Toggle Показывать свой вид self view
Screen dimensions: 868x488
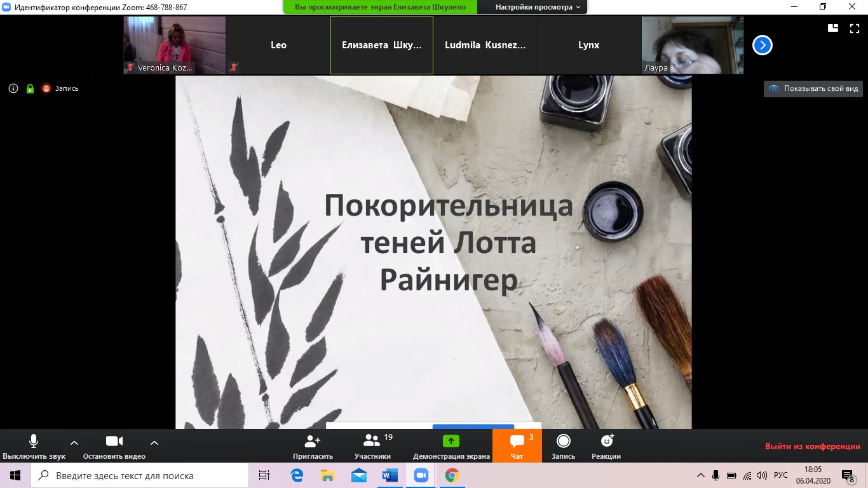tap(813, 88)
